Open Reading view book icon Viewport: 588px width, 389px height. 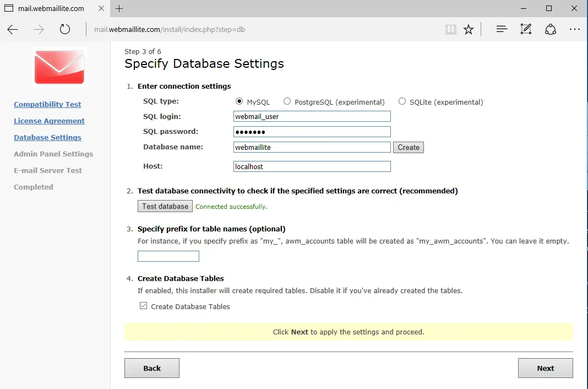pyautogui.click(x=451, y=30)
